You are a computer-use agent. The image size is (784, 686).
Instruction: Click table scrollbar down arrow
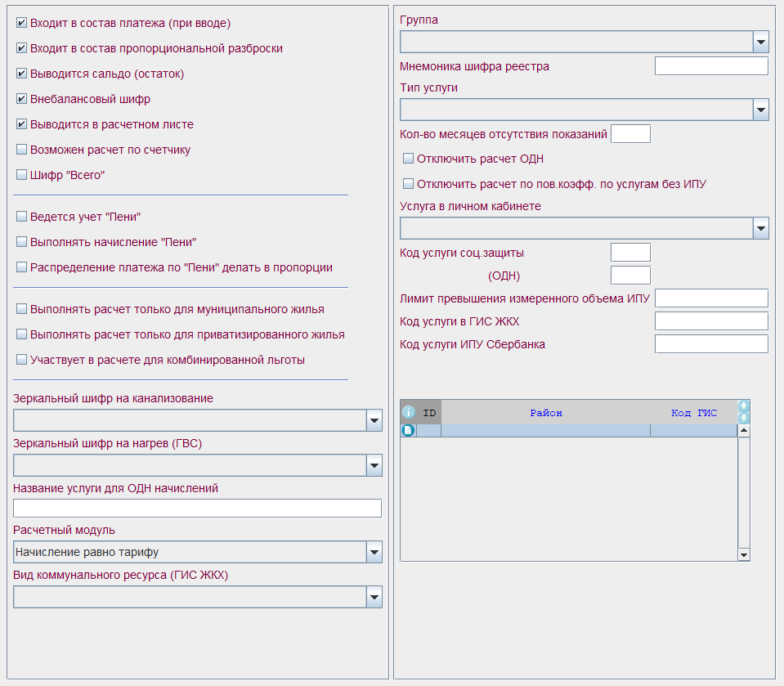[744, 554]
